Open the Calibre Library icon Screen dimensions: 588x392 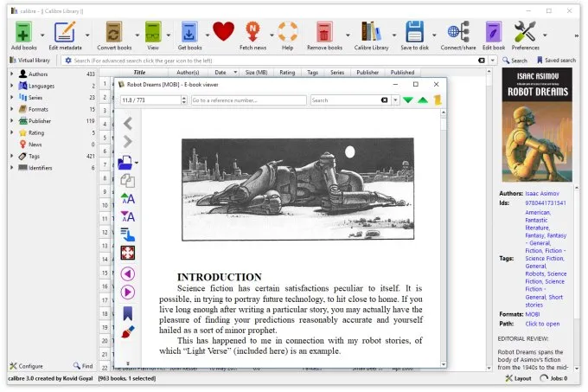tap(371, 32)
